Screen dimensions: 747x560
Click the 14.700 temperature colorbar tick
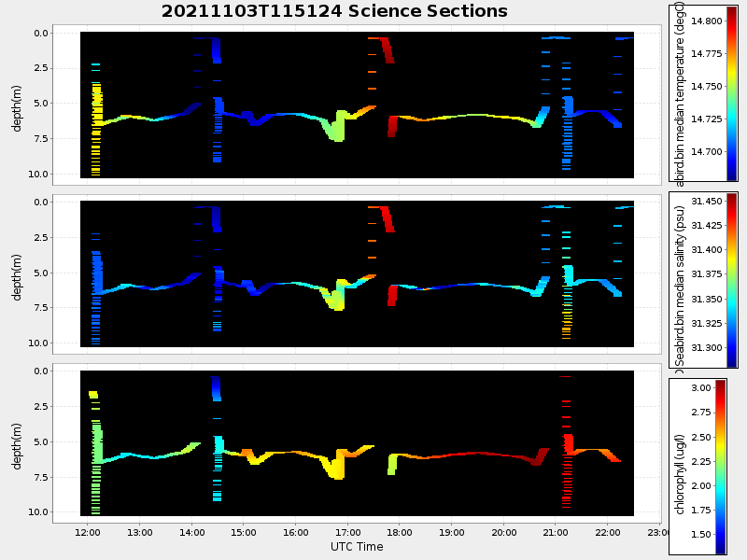[x=707, y=152]
